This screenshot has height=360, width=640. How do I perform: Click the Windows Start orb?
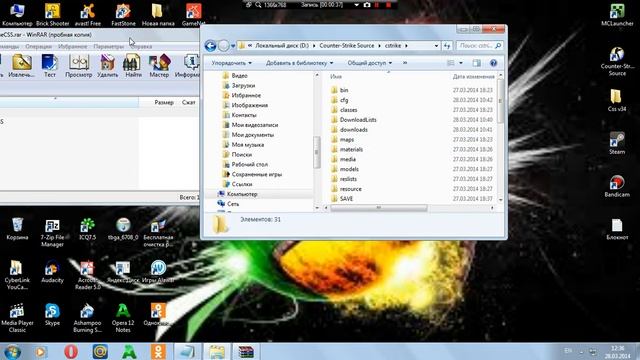(x=13, y=351)
